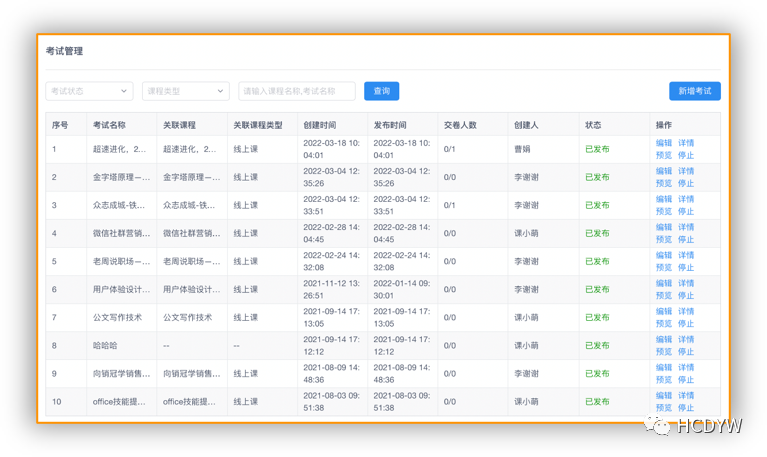This screenshot has width=767, height=457.
Task: Click 停止 in row 1 超速进化
Action: pyautogui.click(x=686, y=155)
